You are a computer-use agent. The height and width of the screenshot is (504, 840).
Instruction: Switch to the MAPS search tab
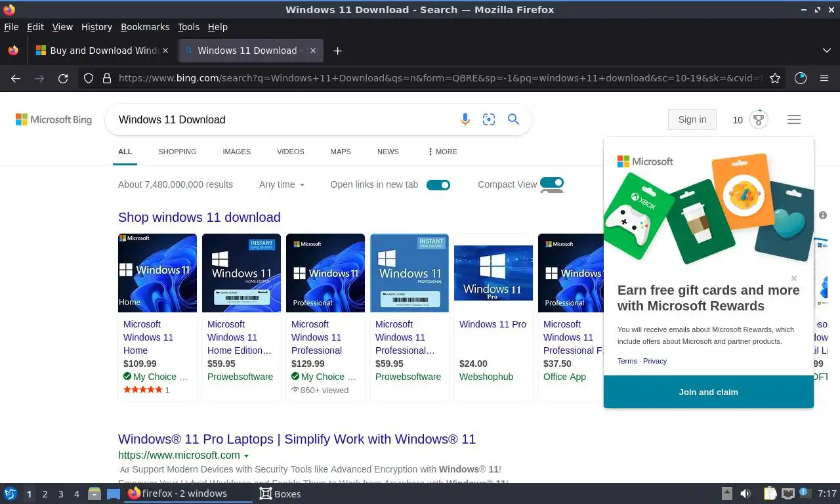coord(341,152)
